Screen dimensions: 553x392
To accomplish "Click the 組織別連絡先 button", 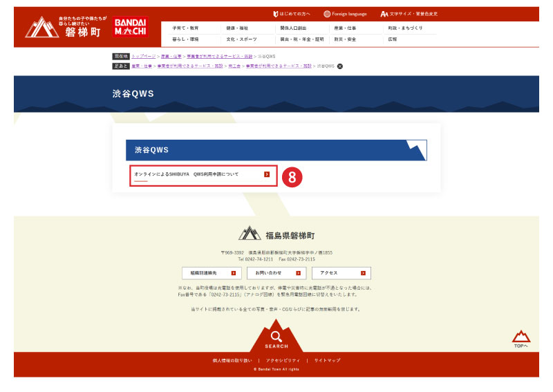I will [x=212, y=273].
